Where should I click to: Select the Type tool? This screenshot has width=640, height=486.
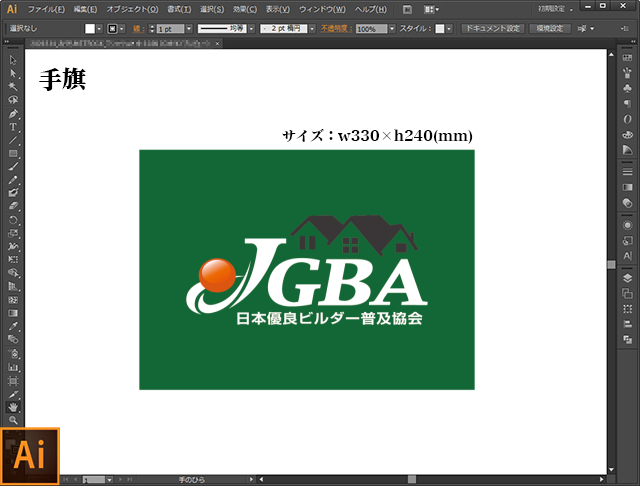point(13,127)
